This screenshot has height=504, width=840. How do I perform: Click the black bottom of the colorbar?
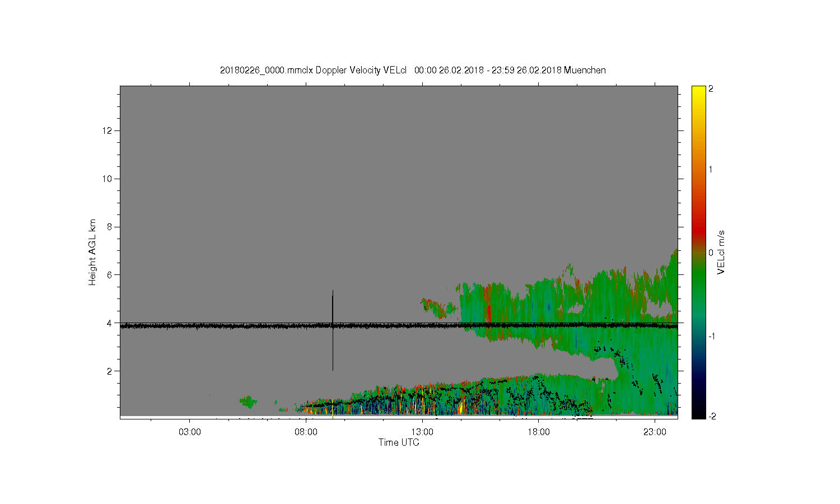(x=698, y=413)
